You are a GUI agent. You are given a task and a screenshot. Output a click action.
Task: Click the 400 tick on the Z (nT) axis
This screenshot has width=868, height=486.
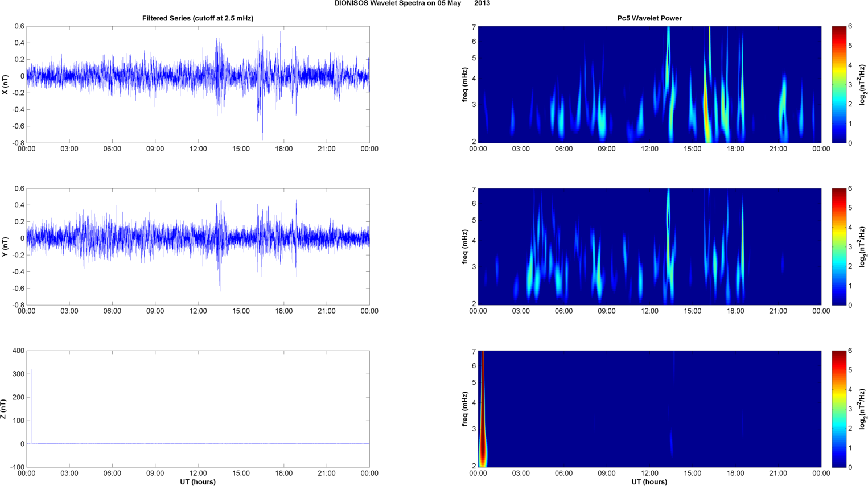(18, 351)
